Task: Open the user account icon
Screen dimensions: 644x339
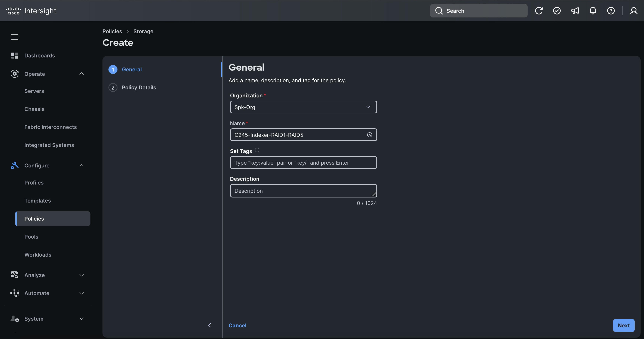Action: pos(634,11)
